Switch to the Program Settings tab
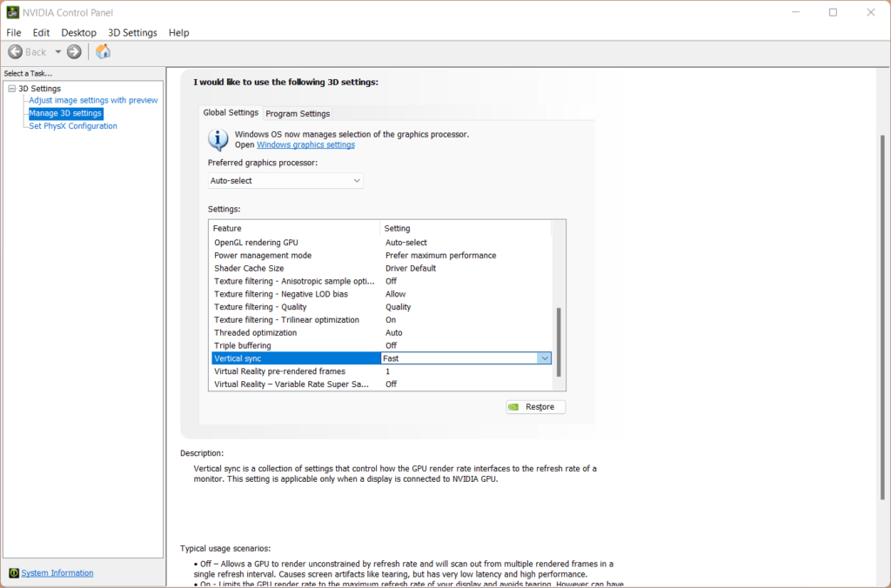The width and height of the screenshot is (891, 588). coord(298,114)
